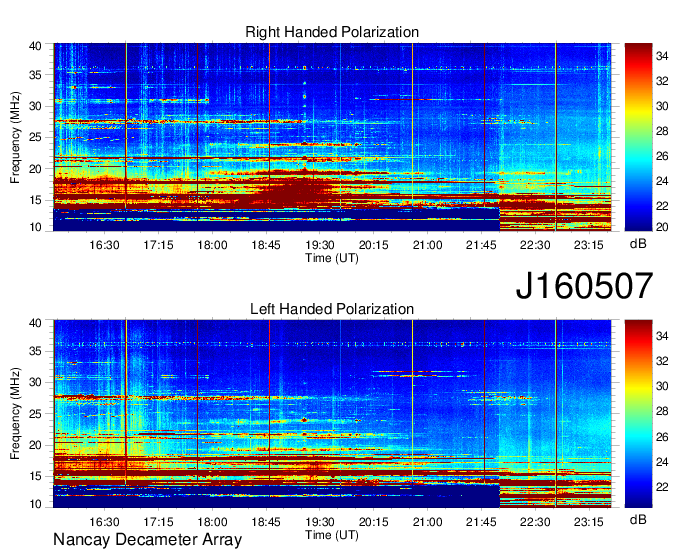Click the 20 dB tick on Right Handed color bar
This screenshot has width=680, height=552.
point(662,227)
